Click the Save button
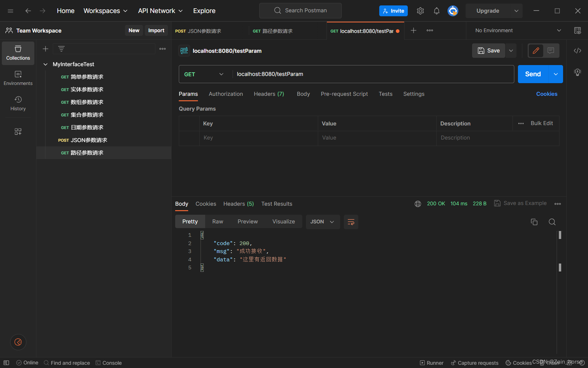 (x=489, y=51)
